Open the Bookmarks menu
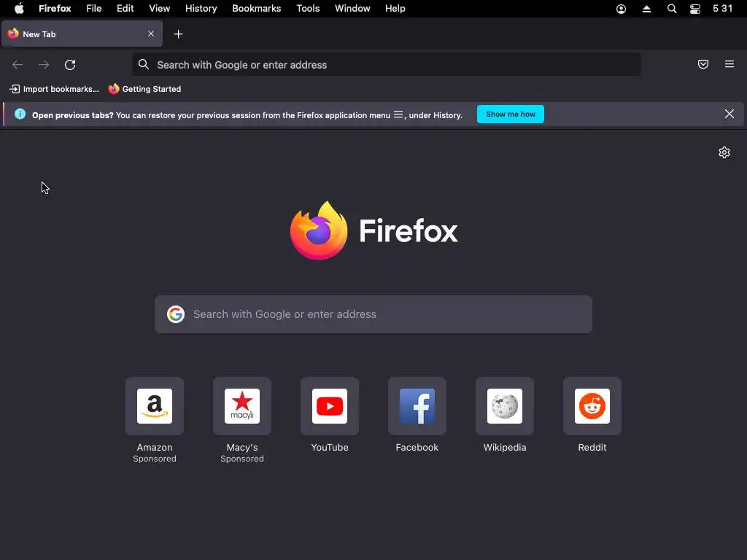The image size is (747, 560). [x=256, y=9]
